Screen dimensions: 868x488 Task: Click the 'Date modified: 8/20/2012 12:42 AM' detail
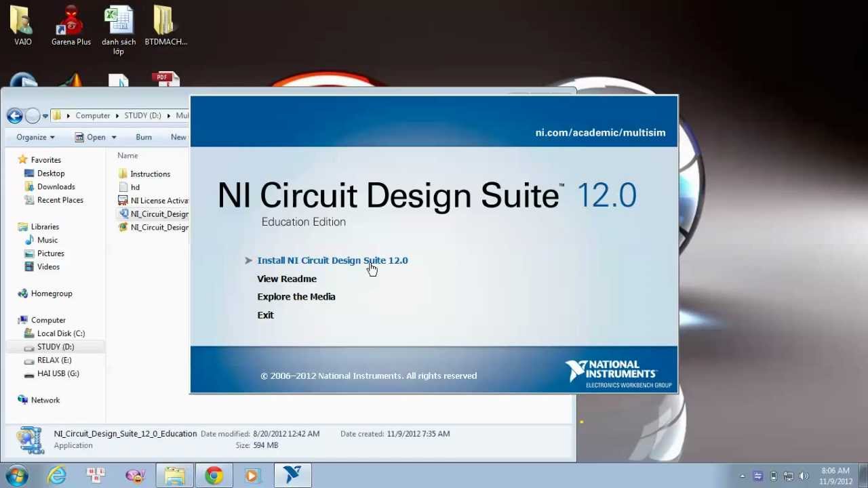click(x=260, y=434)
